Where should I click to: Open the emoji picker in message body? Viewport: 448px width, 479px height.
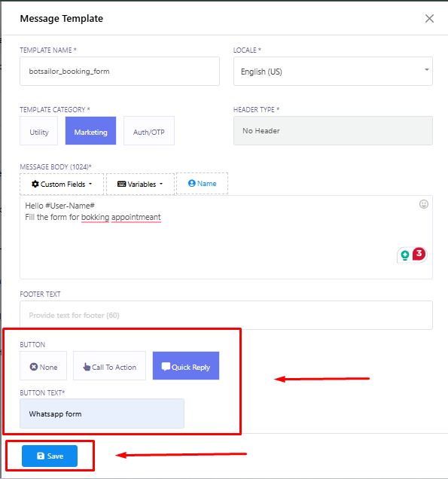[424, 204]
